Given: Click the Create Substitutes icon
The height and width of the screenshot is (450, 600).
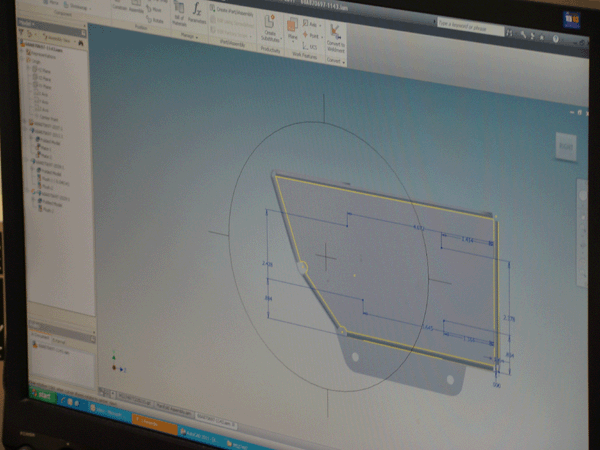Looking at the screenshot, I should tap(269, 29).
